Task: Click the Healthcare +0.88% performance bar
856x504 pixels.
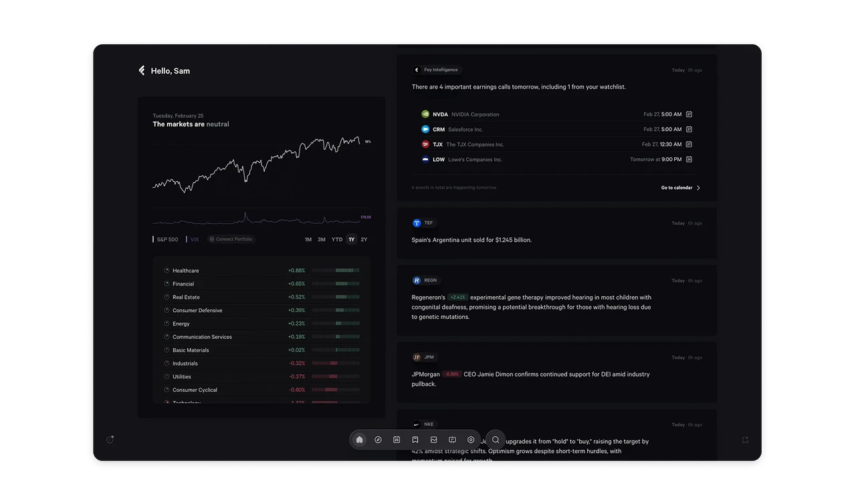Action: point(336,271)
